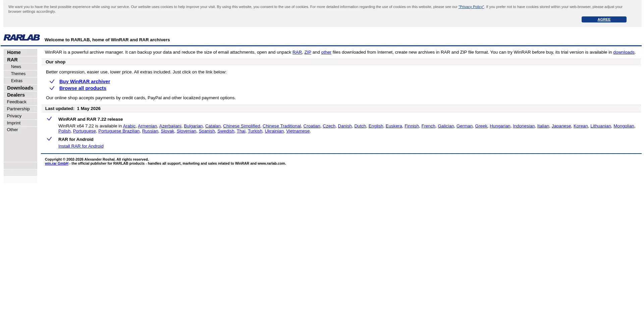
Task: Select the Polish version link
Action: click(64, 131)
